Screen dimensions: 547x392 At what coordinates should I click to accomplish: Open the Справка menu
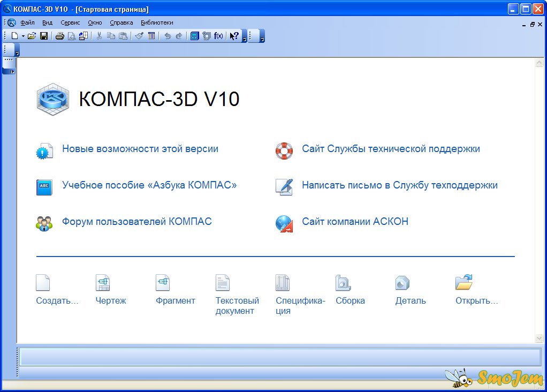121,22
